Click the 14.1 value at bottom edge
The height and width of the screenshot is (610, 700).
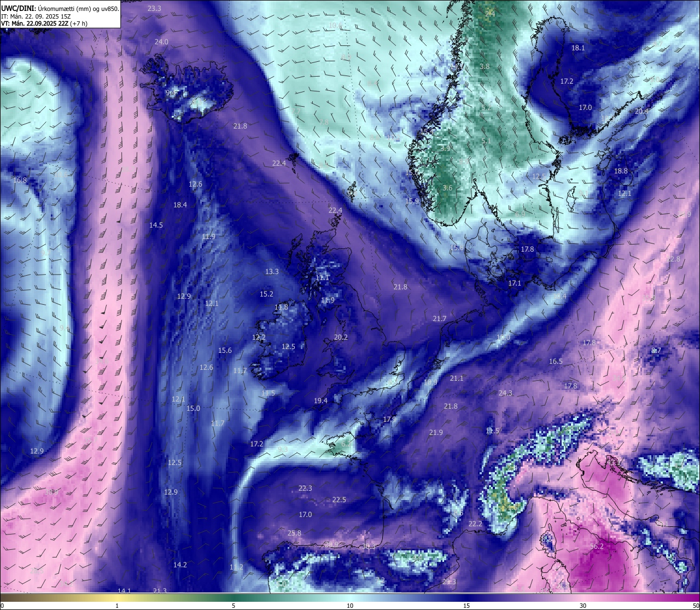[124, 590]
